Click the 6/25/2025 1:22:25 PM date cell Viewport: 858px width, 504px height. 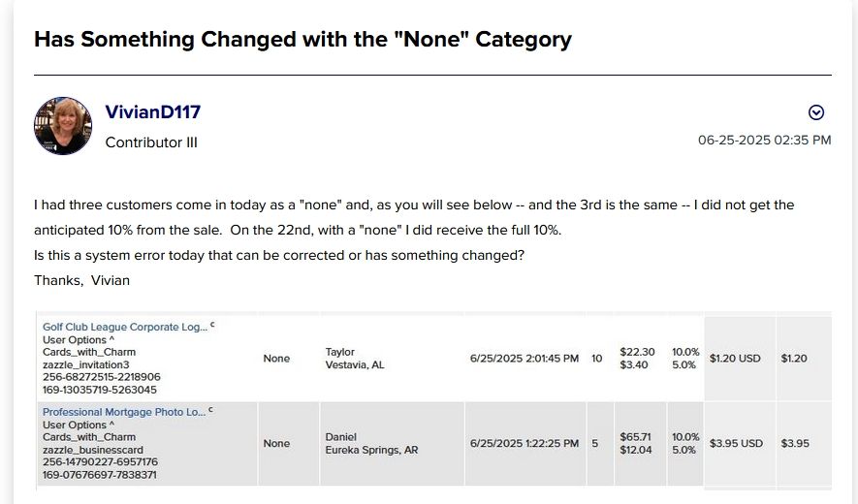tap(524, 444)
